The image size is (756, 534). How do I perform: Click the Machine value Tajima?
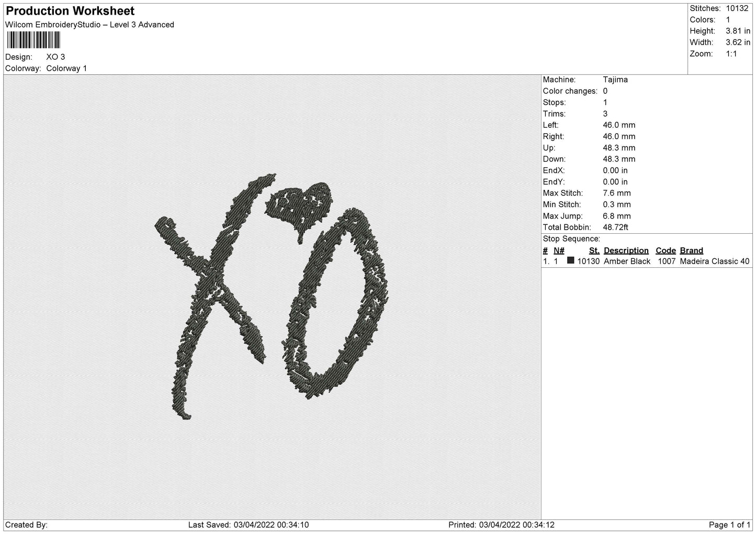coord(615,79)
